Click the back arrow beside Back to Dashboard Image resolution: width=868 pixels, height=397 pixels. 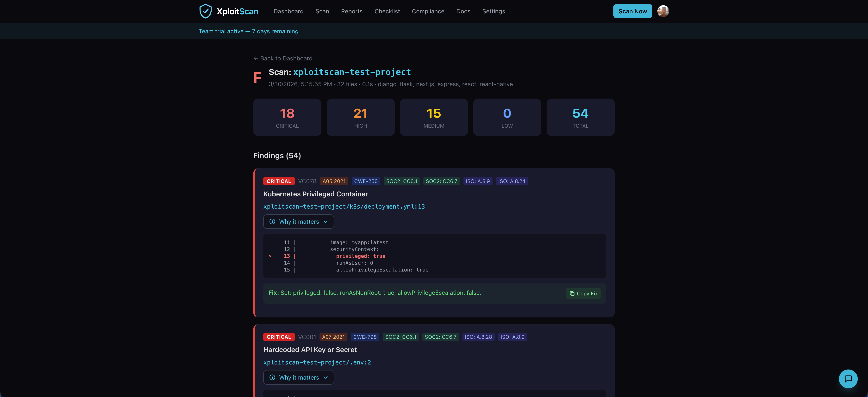click(x=256, y=59)
